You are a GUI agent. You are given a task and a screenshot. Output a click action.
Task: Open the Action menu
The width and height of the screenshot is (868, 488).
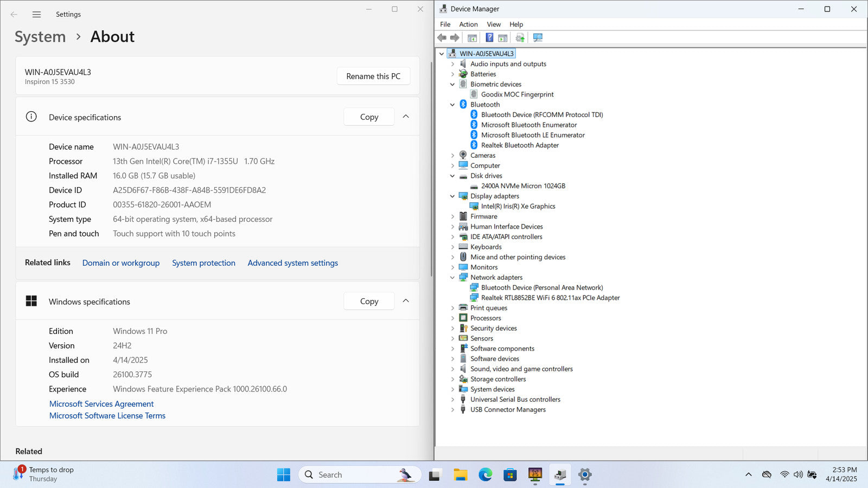(468, 24)
